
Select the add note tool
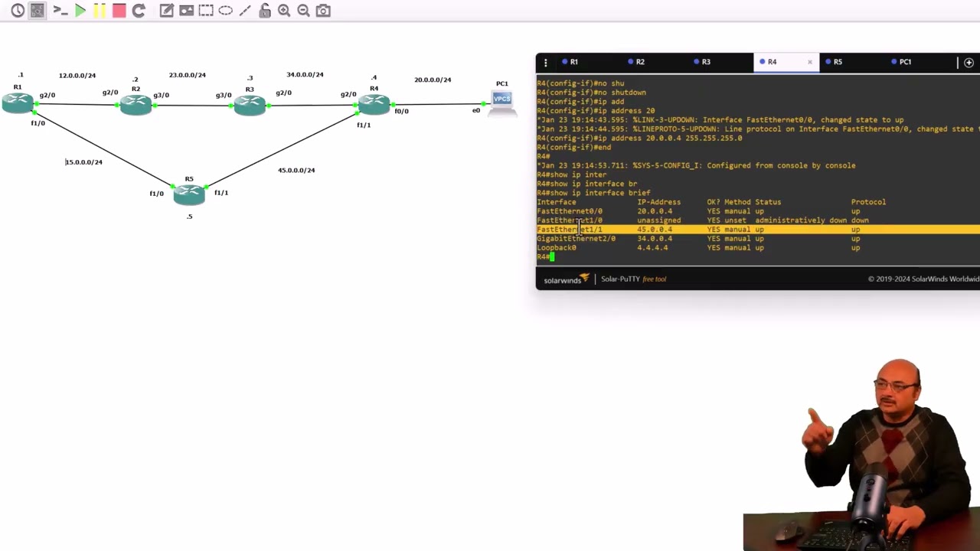(166, 11)
